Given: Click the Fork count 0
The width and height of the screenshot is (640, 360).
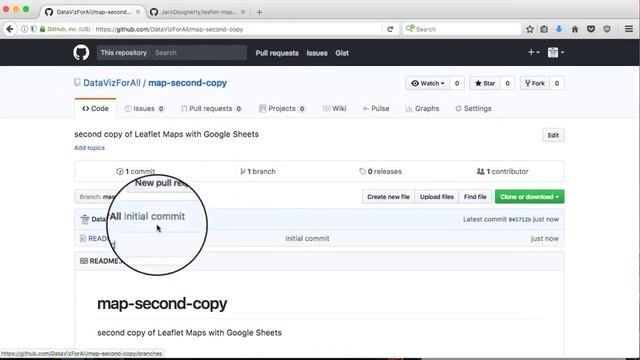Looking at the screenshot, I should point(557,83).
